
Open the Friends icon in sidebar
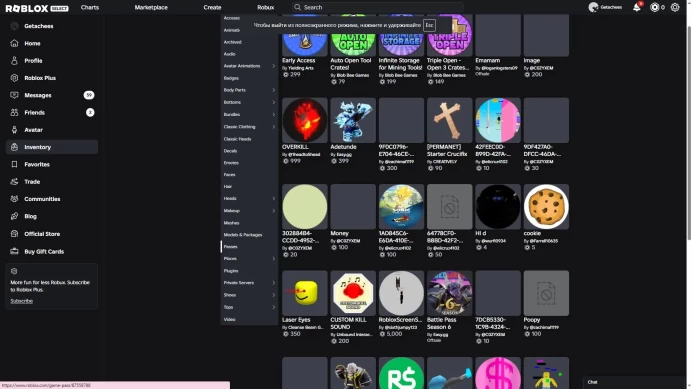click(15, 112)
